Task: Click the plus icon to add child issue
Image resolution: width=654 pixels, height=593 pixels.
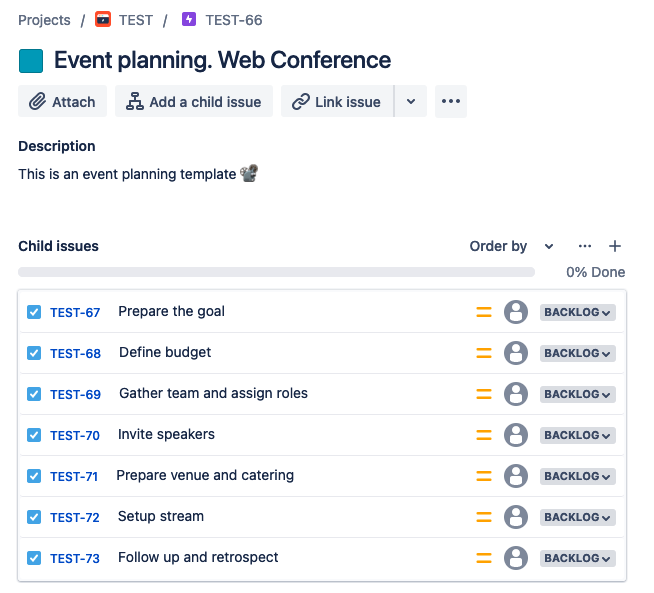Action: point(615,246)
